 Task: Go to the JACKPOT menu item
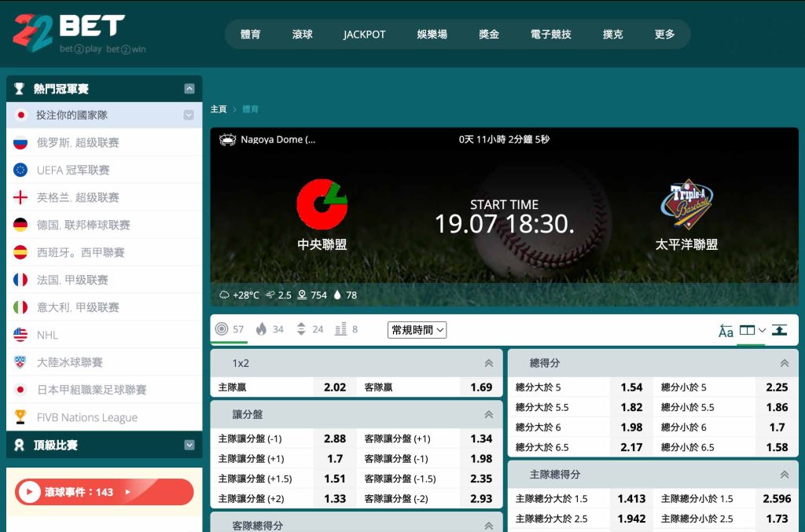coord(365,35)
